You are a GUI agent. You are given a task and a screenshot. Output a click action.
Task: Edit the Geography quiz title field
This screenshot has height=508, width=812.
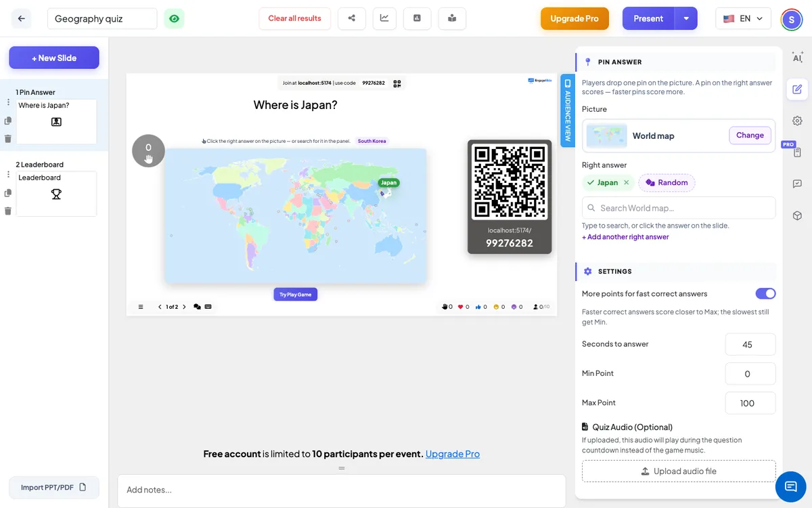tap(102, 18)
